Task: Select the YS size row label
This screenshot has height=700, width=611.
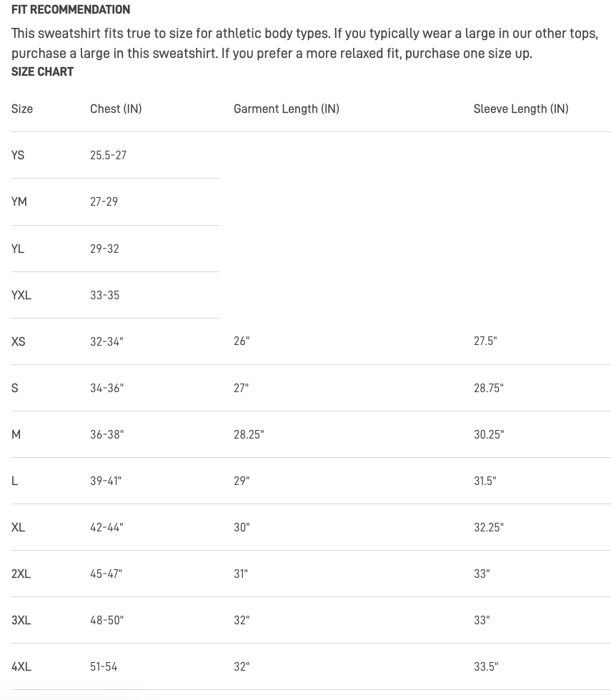Action: (18, 156)
